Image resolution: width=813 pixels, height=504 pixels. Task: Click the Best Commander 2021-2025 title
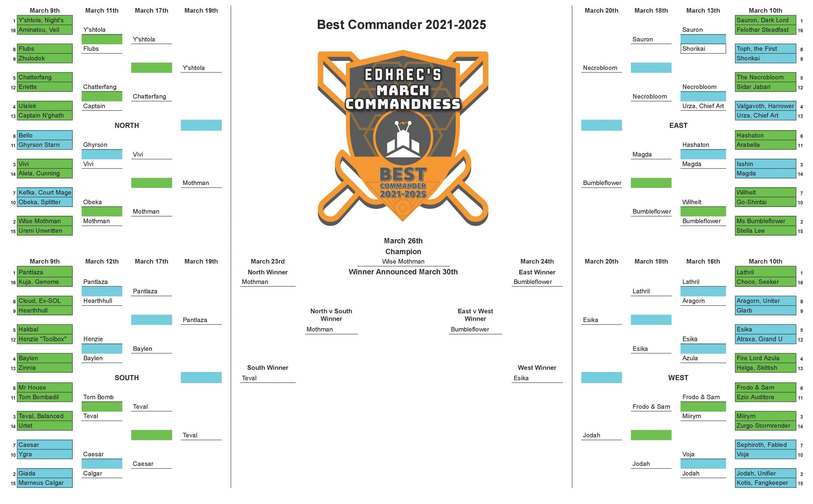point(401,25)
